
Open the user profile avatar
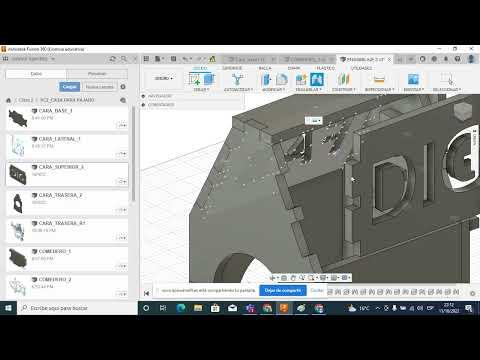pyautogui.click(x=471, y=59)
